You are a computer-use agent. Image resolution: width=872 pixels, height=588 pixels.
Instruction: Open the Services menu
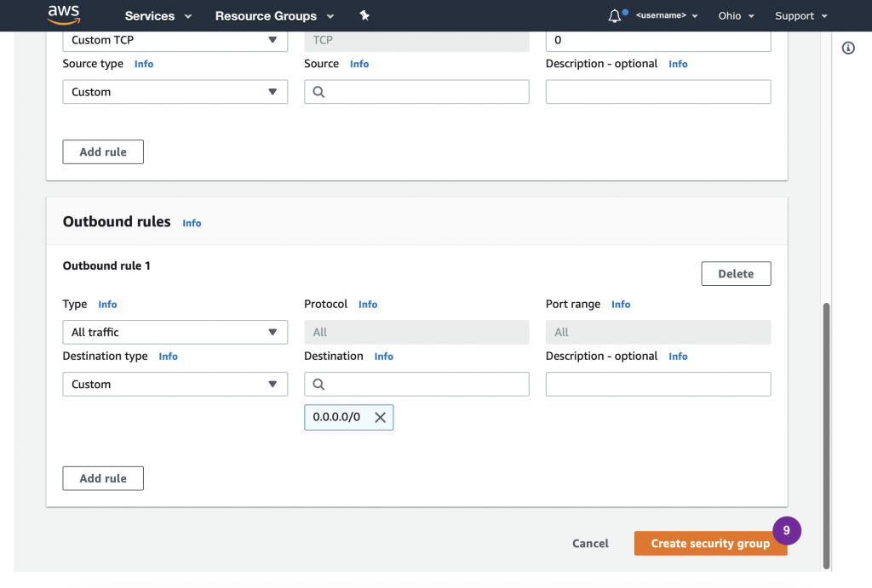pos(158,16)
